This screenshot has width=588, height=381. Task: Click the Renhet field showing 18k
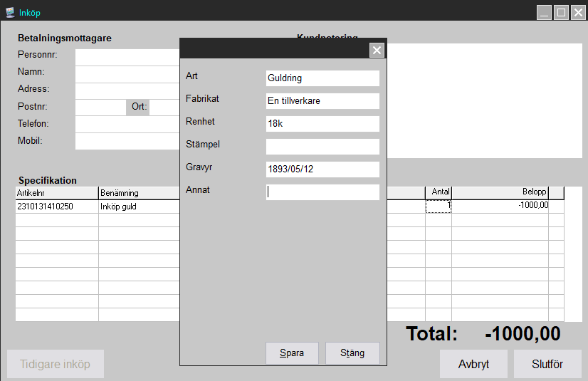[x=322, y=124]
